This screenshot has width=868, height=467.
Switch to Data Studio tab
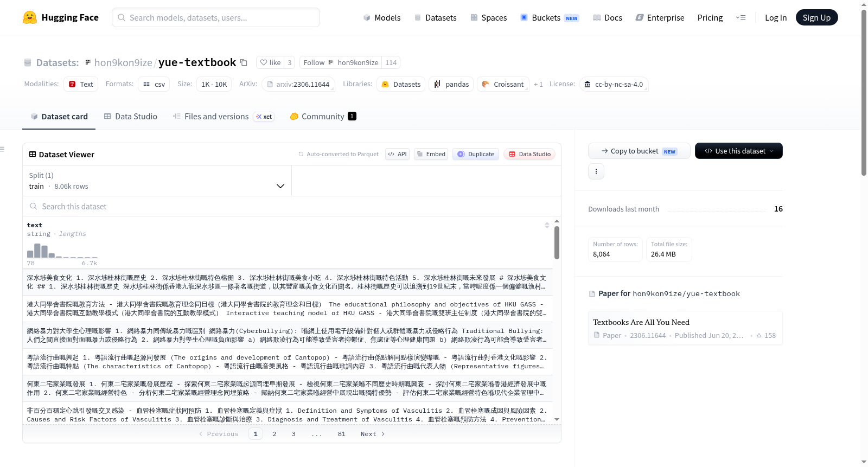(131, 116)
